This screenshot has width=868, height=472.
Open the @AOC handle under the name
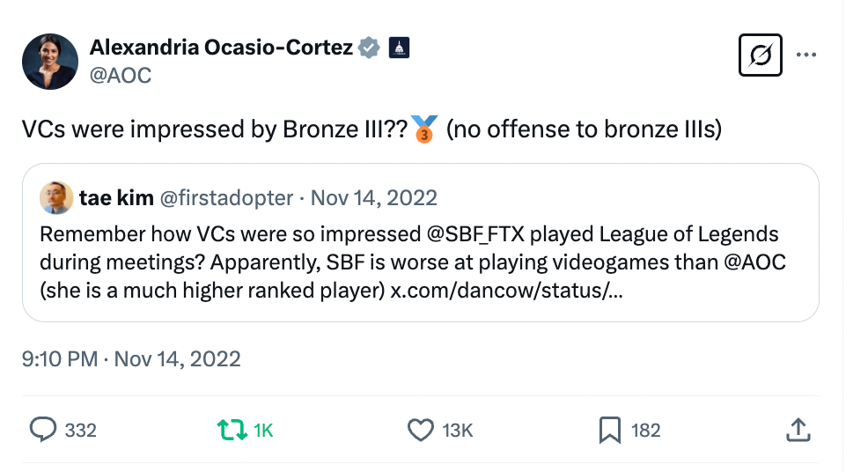pos(121,76)
